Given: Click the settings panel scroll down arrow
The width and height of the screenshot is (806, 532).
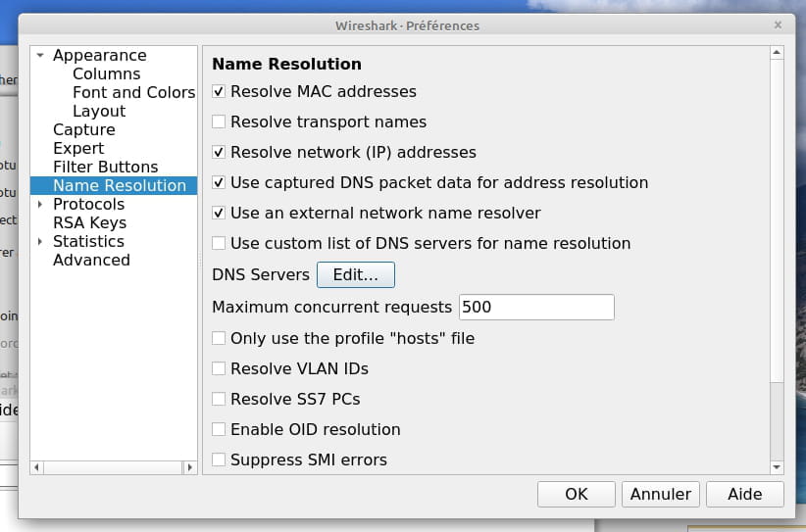Looking at the screenshot, I should (777, 467).
